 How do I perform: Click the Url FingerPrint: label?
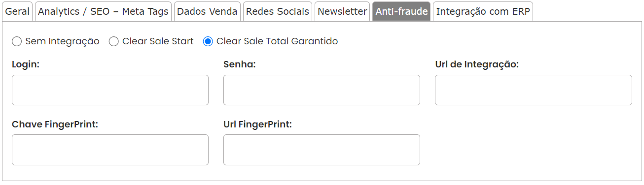tap(258, 124)
